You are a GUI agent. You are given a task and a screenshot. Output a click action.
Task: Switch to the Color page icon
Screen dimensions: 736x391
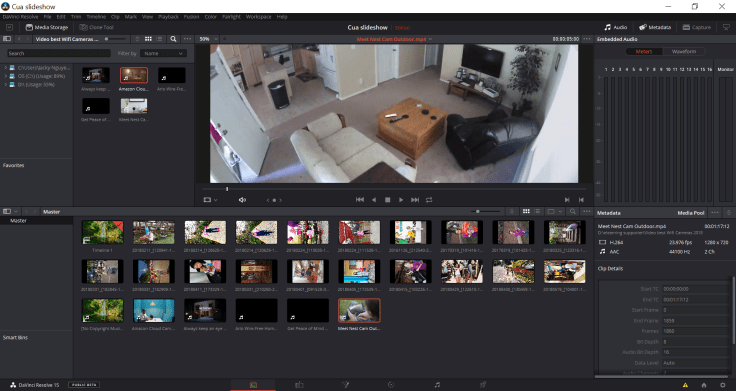391,385
